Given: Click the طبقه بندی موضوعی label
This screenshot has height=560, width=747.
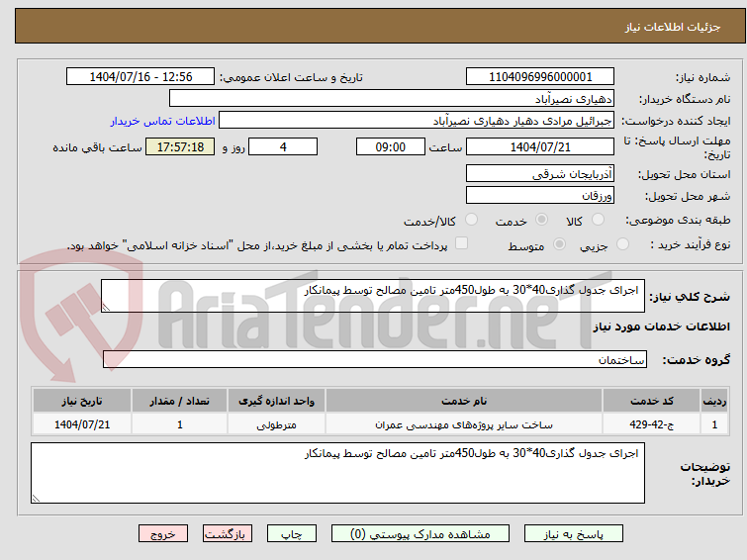Looking at the screenshot, I should coord(678,221).
